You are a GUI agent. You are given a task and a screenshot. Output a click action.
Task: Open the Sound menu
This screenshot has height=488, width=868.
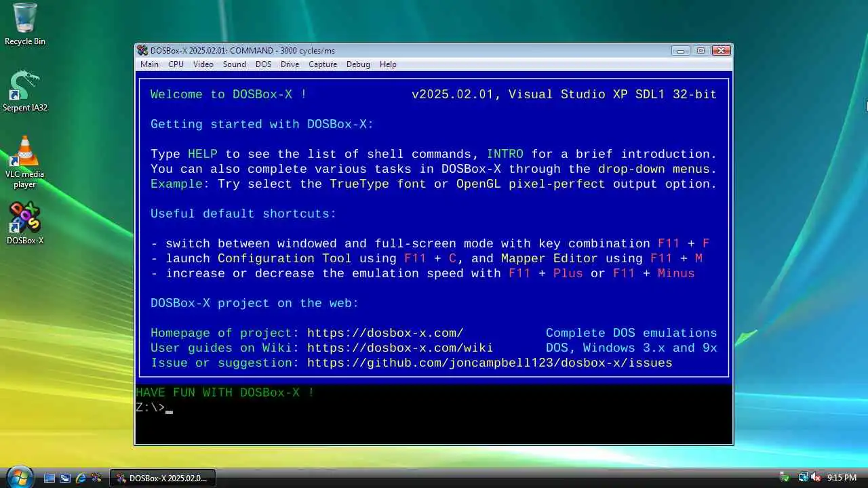click(x=235, y=64)
